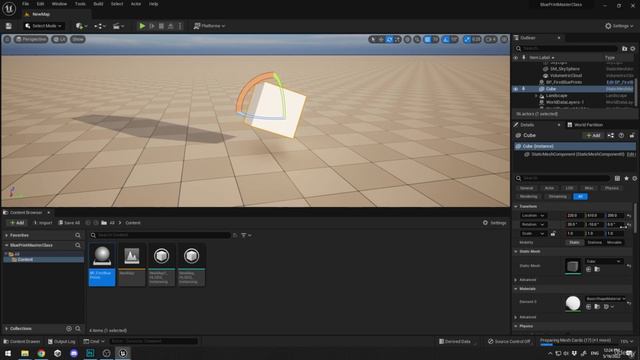Set Mobility to Movable
The width and height of the screenshot is (640, 360).
point(614,242)
